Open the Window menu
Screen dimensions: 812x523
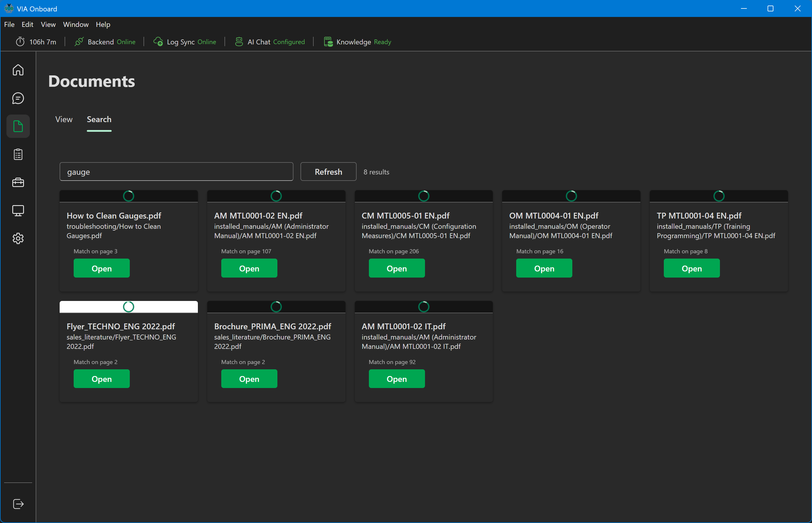pyautogui.click(x=76, y=25)
